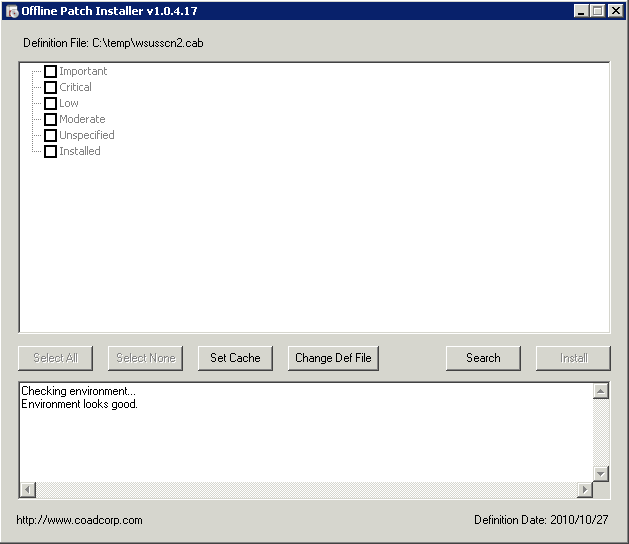Image resolution: width=629 pixels, height=544 pixels.
Task: Select the Low tree label
Action: click(x=69, y=104)
